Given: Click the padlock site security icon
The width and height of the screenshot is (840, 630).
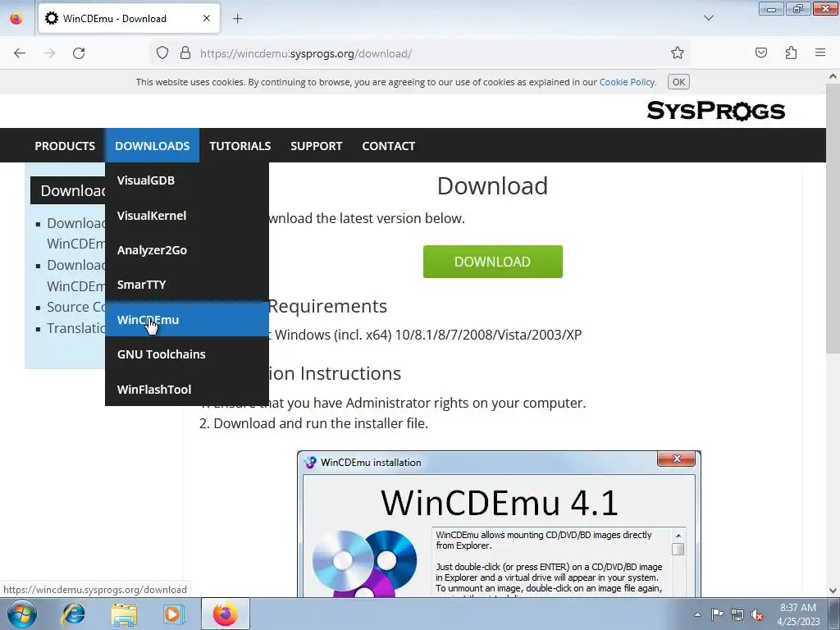Looking at the screenshot, I should point(185,52).
